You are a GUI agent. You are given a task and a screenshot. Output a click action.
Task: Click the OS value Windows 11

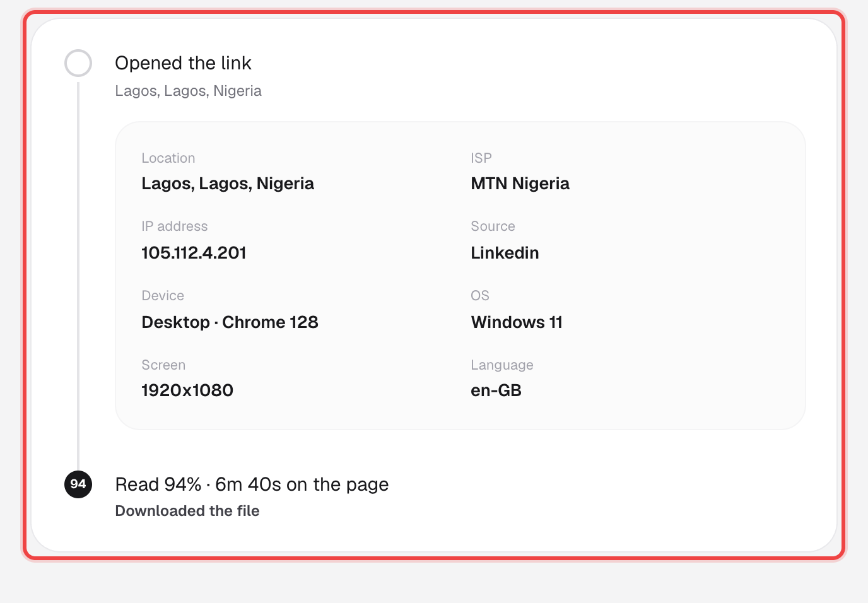pos(517,322)
